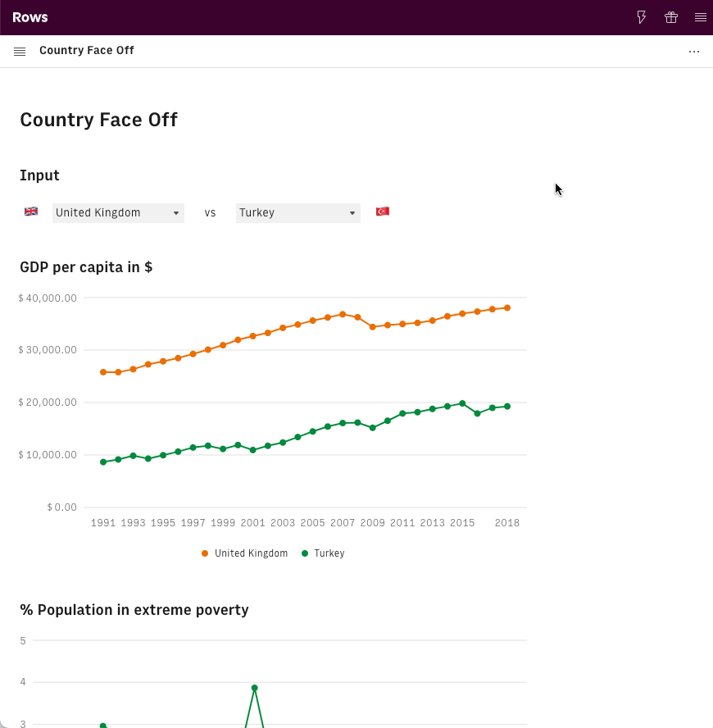This screenshot has width=713, height=728.
Task: Click the % Population in extreme poverty heading
Action: pyautogui.click(x=134, y=610)
